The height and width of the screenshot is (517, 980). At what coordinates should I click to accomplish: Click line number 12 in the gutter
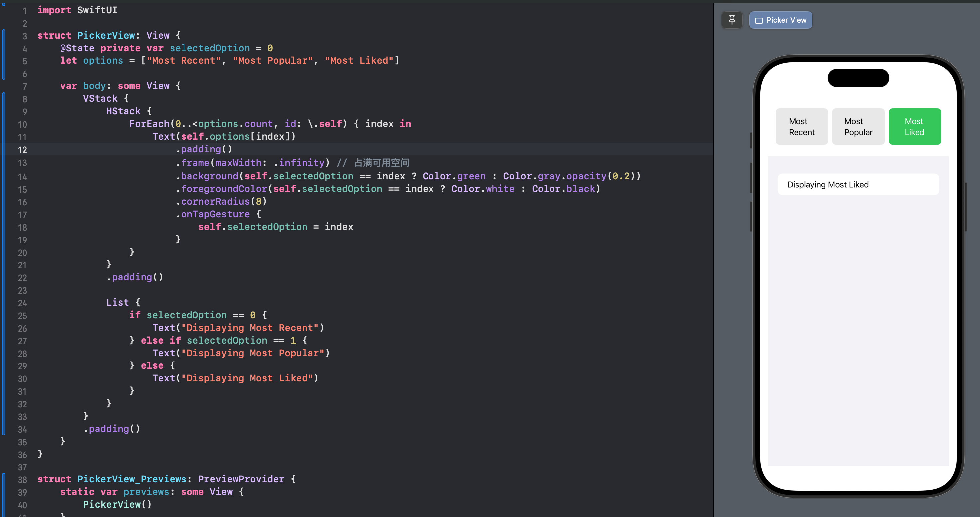23,150
